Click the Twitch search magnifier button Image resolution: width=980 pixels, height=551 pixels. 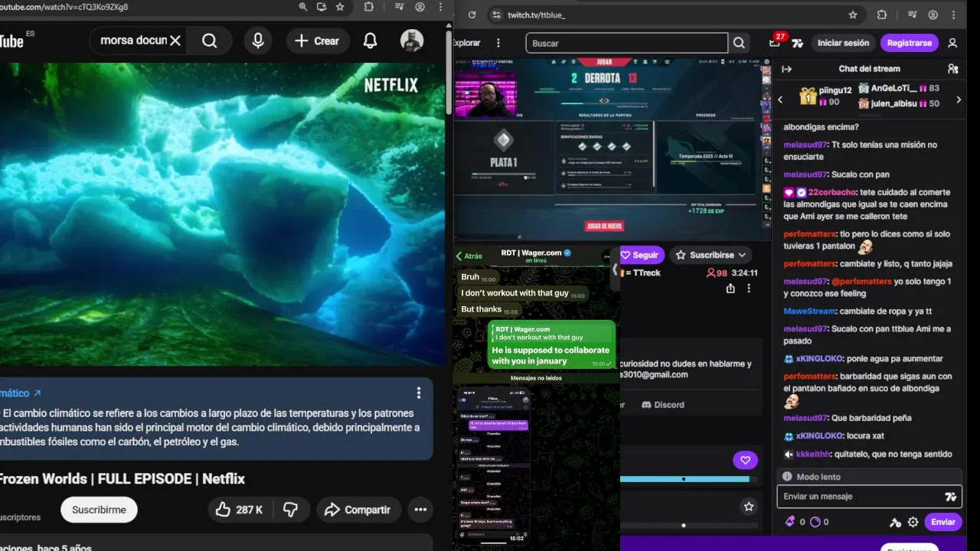pyautogui.click(x=739, y=43)
